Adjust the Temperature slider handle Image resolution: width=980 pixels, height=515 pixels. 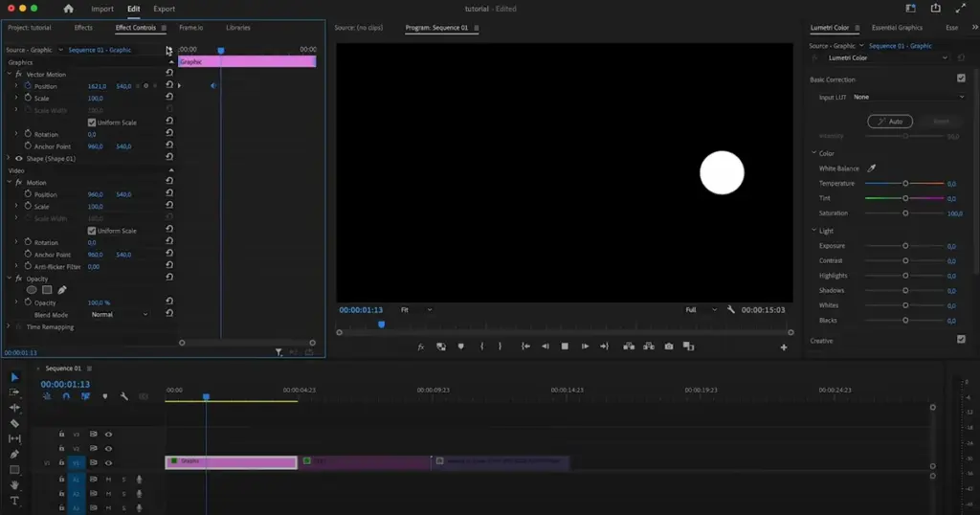(x=905, y=183)
